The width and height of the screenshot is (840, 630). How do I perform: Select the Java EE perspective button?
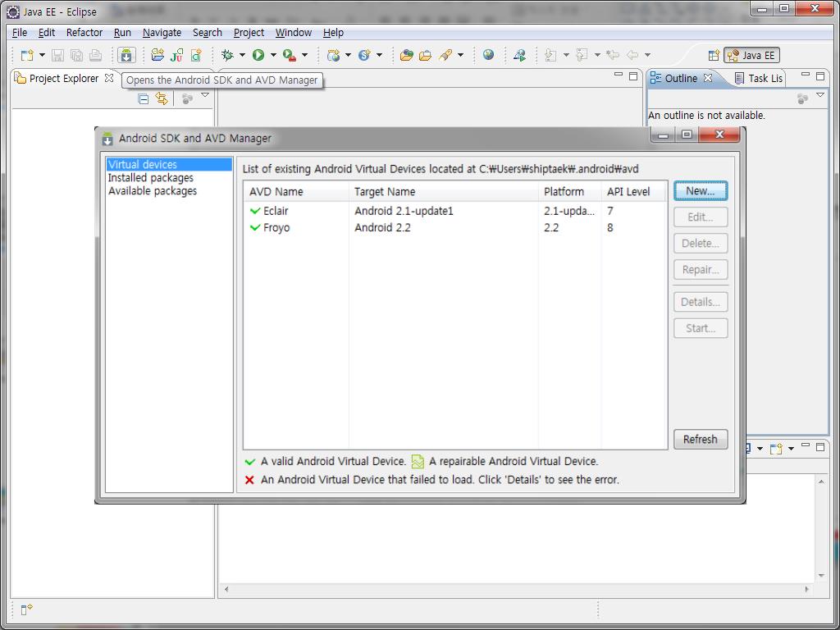751,55
